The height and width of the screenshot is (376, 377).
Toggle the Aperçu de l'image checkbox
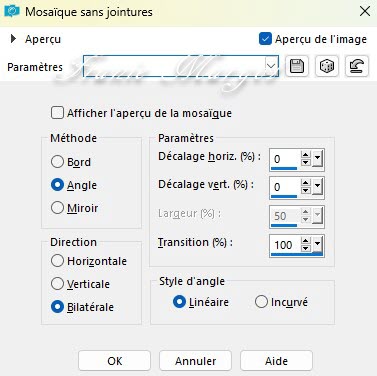click(x=265, y=39)
